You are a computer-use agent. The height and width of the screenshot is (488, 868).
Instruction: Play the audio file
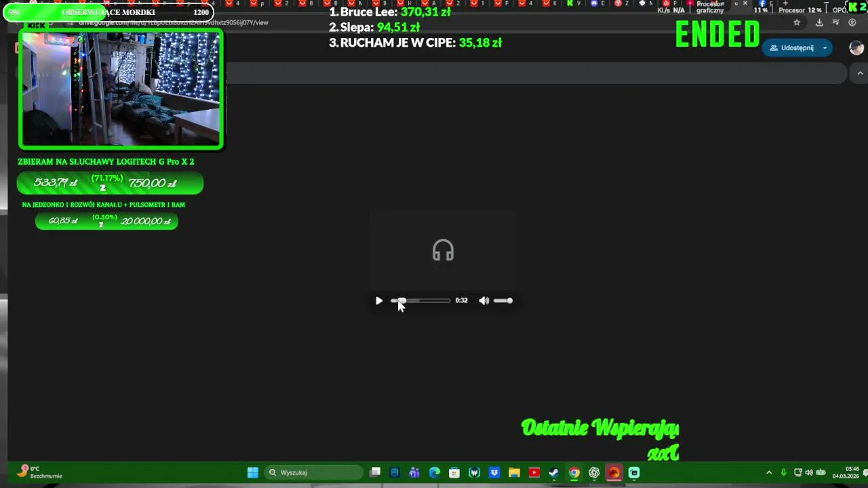(x=379, y=300)
